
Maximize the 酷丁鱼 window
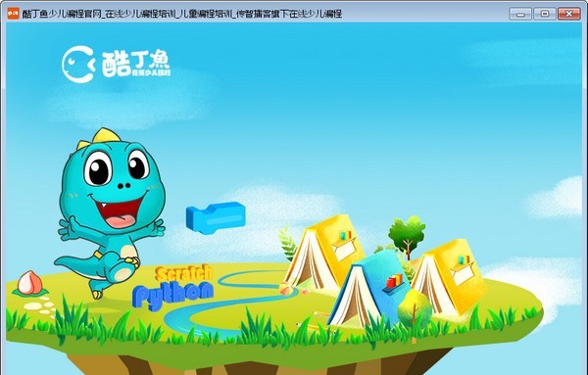click(x=545, y=14)
